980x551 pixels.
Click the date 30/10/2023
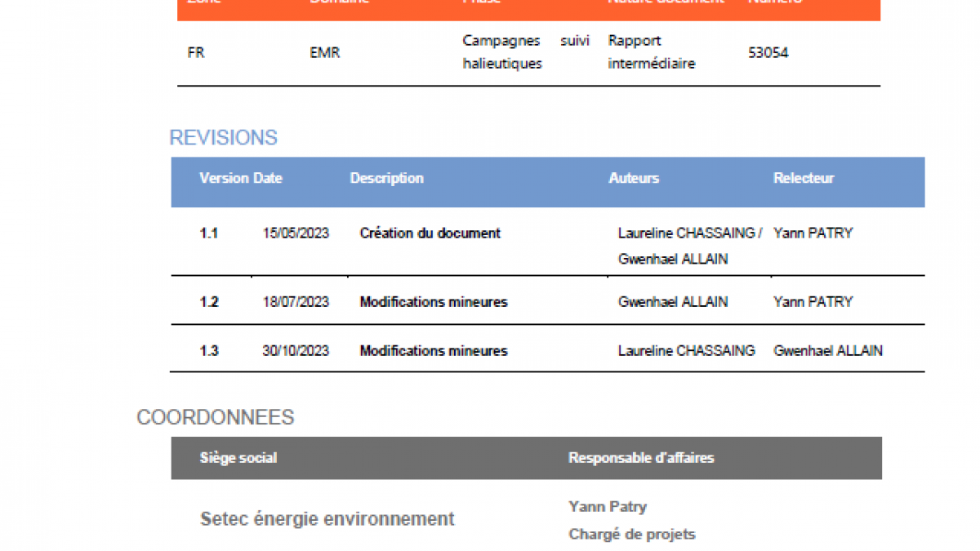(x=296, y=351)
